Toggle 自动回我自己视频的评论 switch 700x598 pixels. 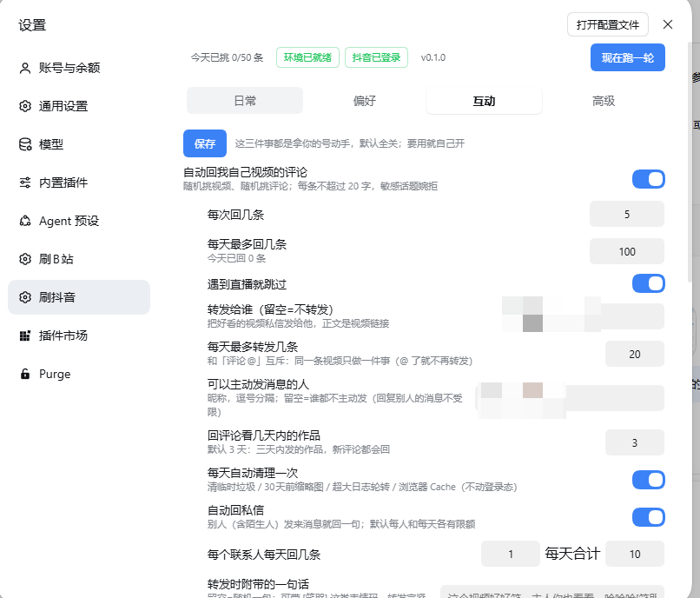click(x=648, y=179)
